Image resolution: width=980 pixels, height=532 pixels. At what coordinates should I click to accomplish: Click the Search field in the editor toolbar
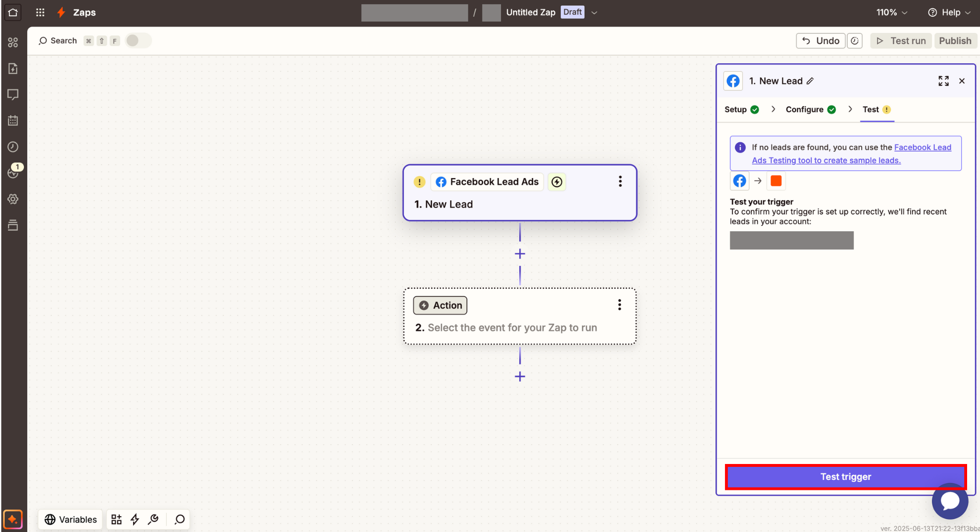click(58, 41)
